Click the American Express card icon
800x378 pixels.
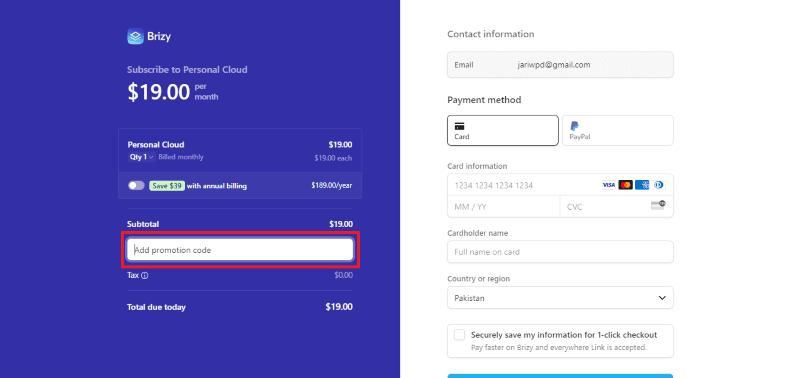tap(642, 185)
